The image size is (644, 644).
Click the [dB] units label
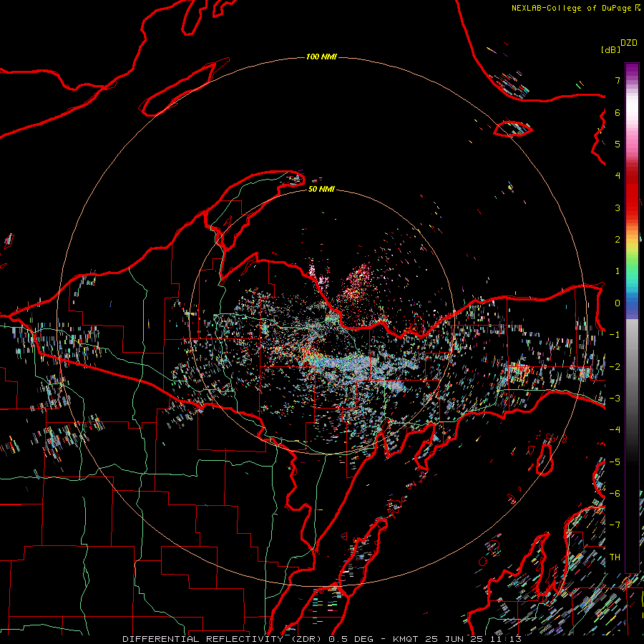click(610, 49)
